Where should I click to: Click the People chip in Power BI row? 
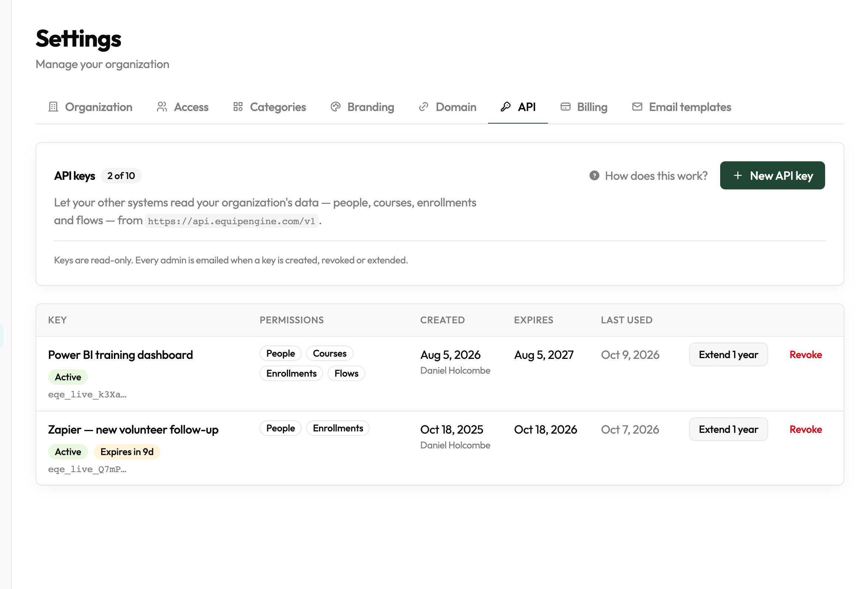coord(281,354)
